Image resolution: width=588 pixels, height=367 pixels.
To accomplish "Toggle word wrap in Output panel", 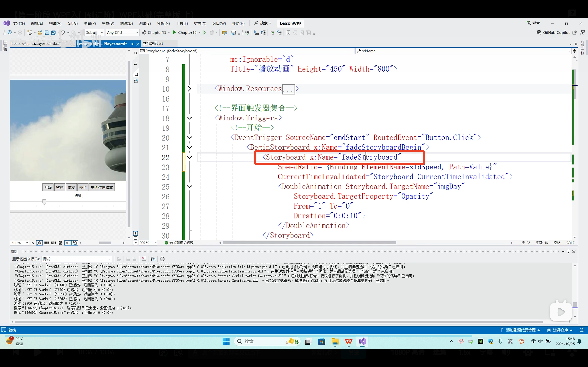I will click(x=153, y=259).
